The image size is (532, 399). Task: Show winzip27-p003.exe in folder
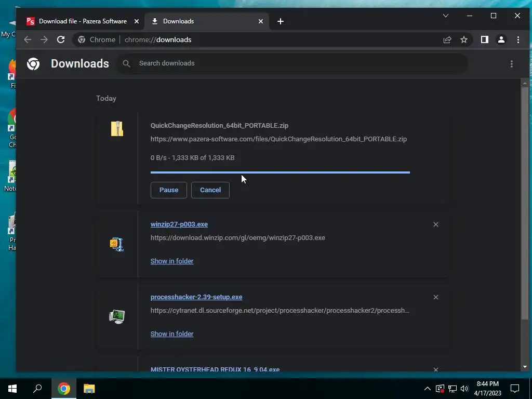pyautogui.click(x=172, y=261)
